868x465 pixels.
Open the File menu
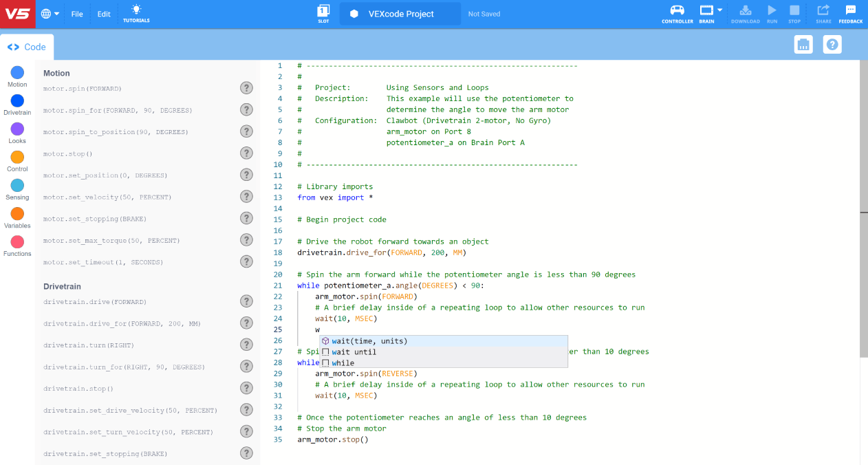tap(77, 14)
